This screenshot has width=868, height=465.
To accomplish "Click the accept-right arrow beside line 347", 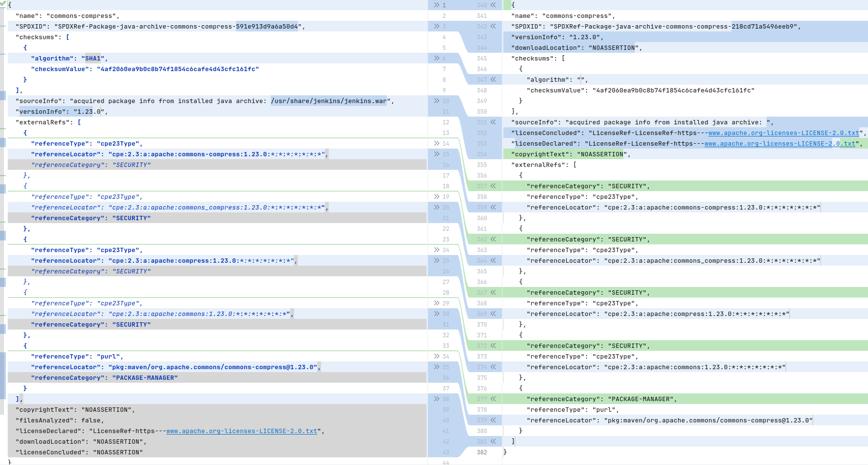I will tap(493, 79).
